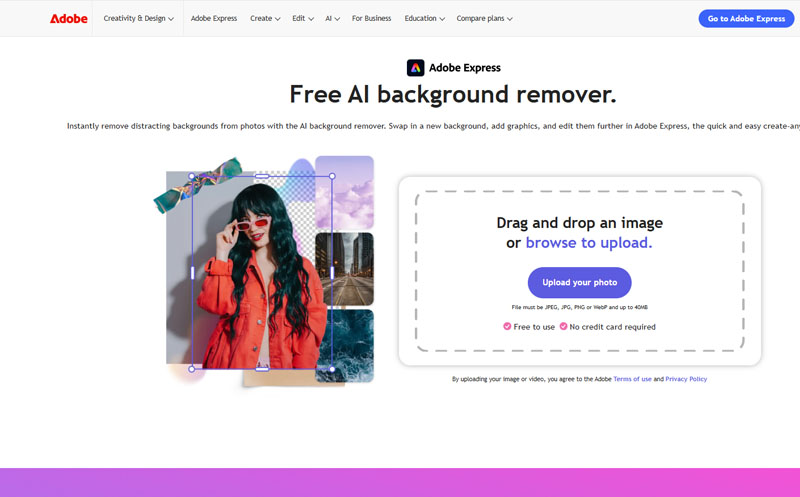Click the No credit card required checkmark

563,326
